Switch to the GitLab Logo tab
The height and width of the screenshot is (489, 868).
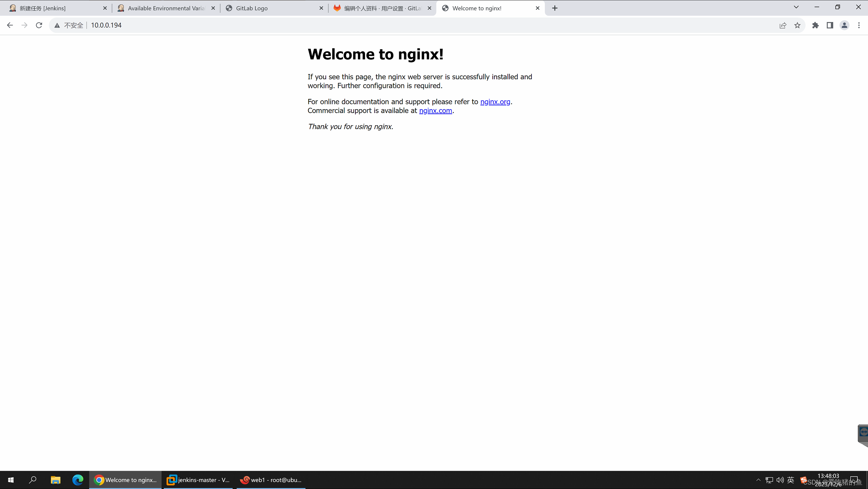click(x=274, y=8)
